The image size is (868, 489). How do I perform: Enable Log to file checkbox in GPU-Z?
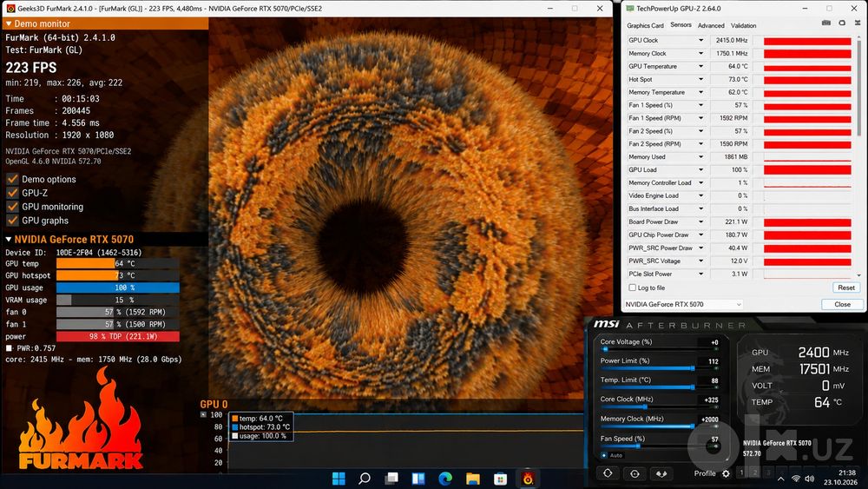tap(632, 287)
